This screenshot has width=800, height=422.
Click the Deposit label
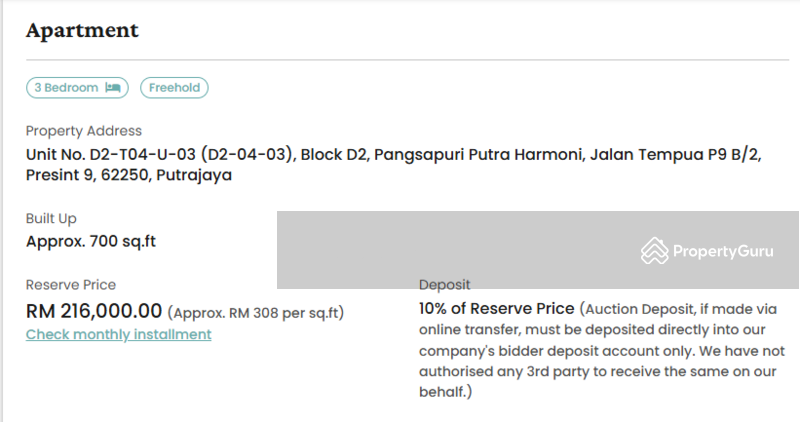coord(444,285)
